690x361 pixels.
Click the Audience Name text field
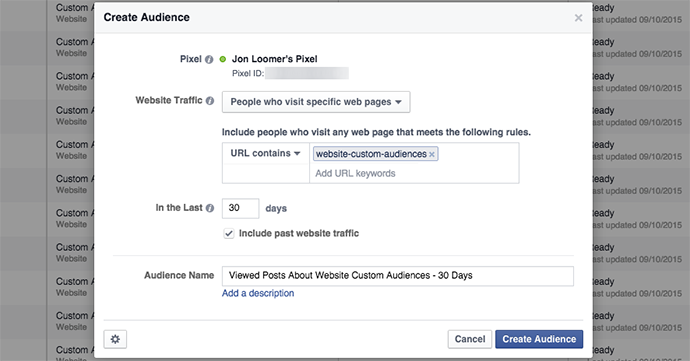[398, 276]
